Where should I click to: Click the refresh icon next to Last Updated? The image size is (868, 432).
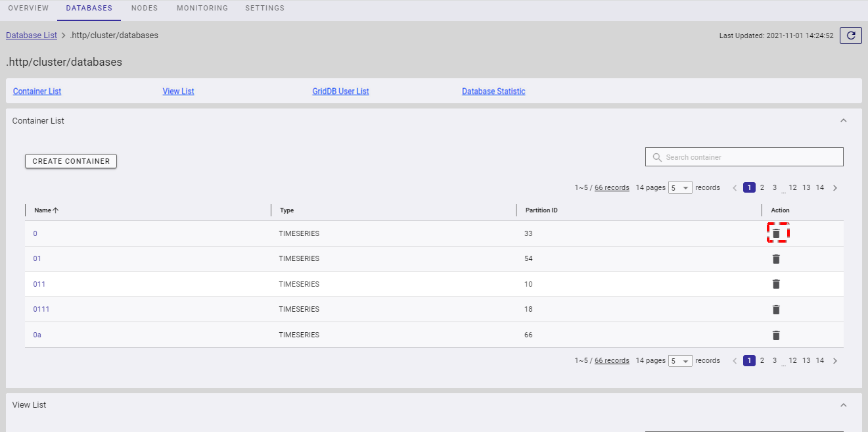[850, 36]
